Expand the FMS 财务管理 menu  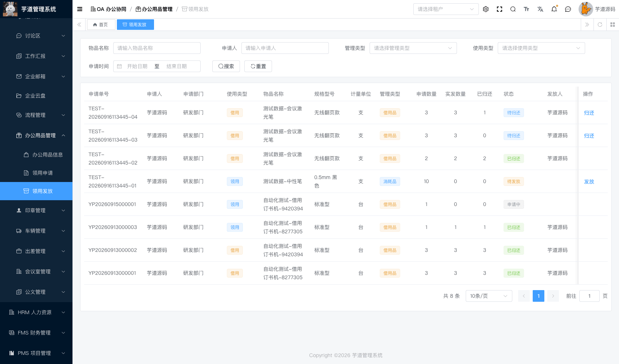pos(36,333)
